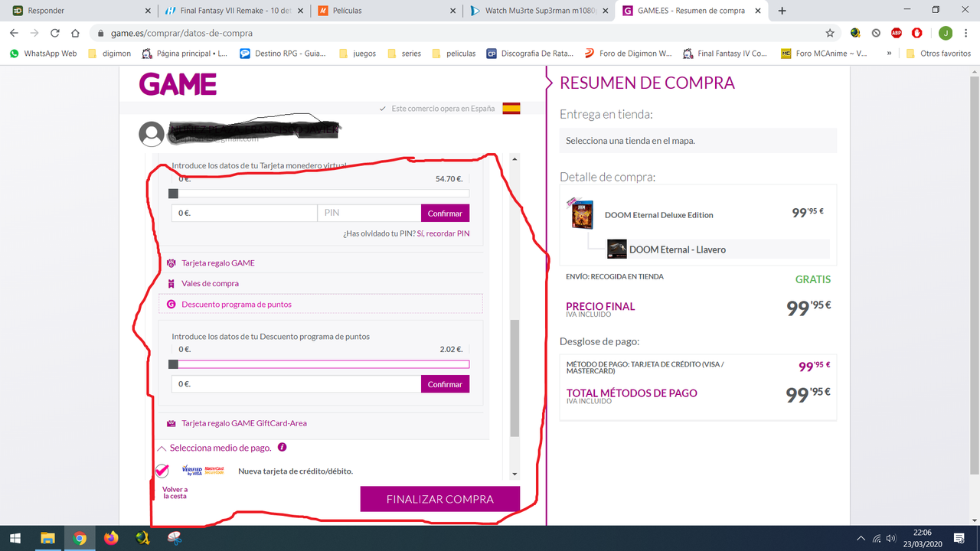980x551 pixels.
Task: Click the GAME logo
Action: click(178, 84)
